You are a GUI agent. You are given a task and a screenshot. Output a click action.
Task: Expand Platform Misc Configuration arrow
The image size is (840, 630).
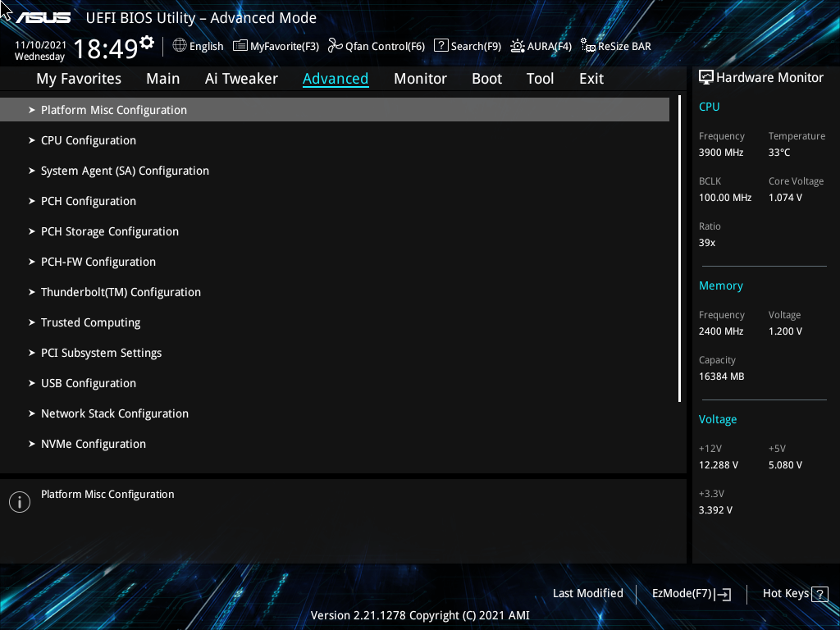click(x=32, y=110)
